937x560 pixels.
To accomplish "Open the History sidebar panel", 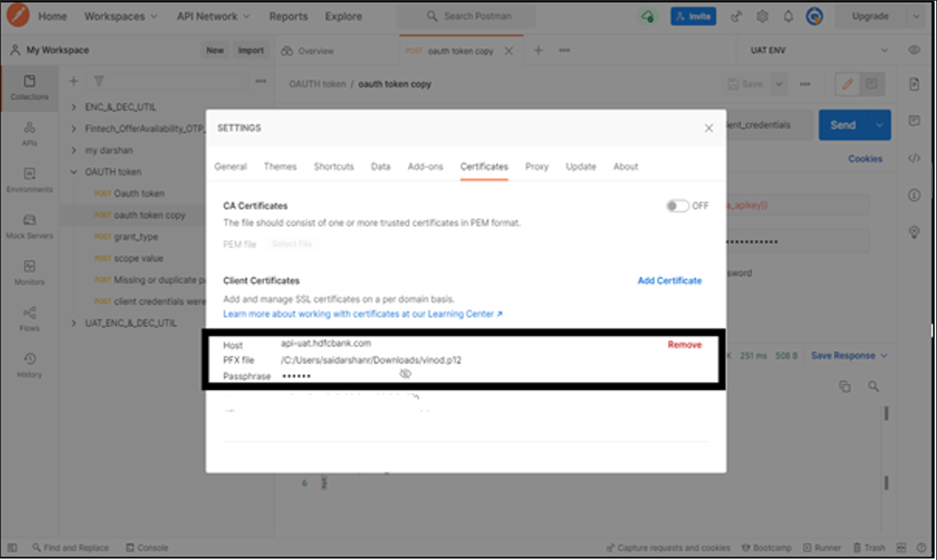I will pyautogui.click(x=29, y=365).
